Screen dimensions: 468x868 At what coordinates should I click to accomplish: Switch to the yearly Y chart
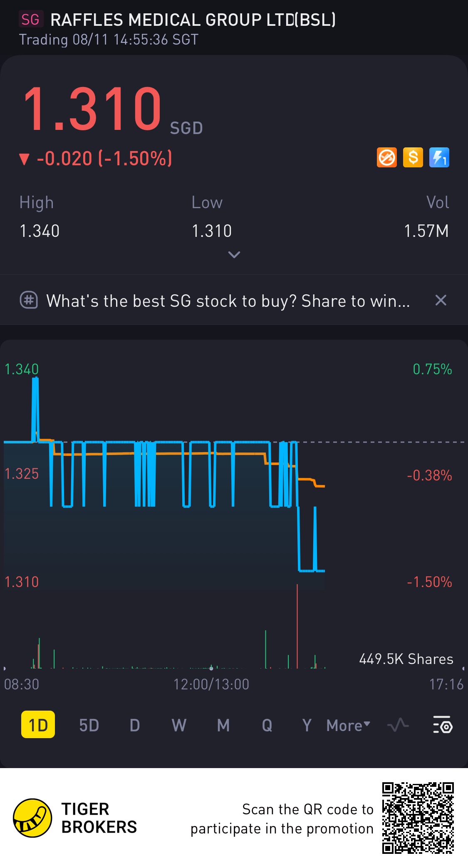click(307, 725)
